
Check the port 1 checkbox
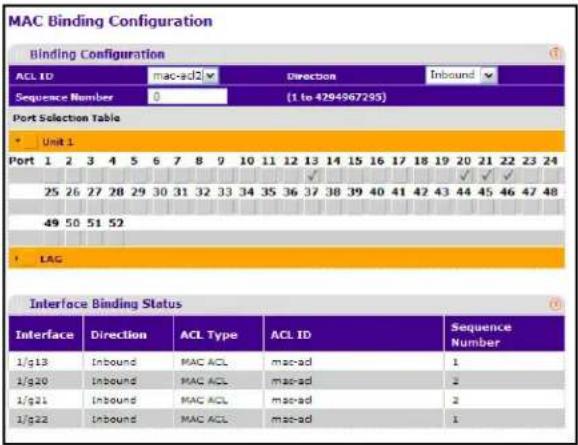52,175
